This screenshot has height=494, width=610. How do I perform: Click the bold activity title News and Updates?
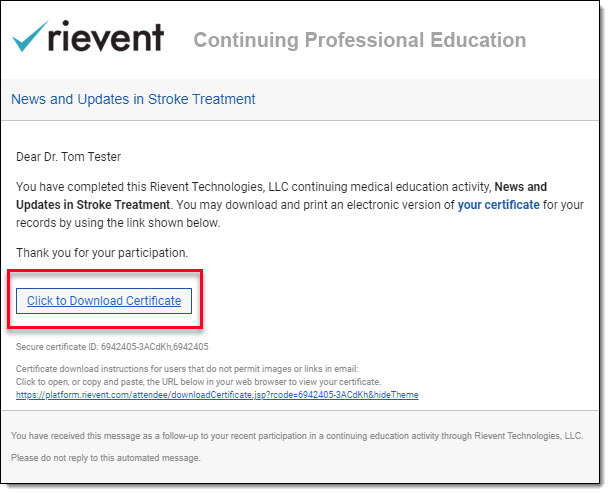(521, 187)
